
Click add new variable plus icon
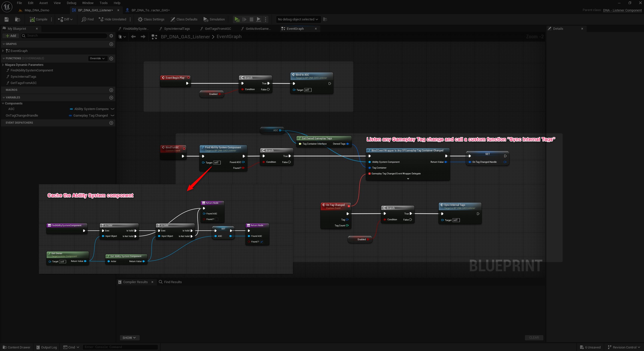point(111,98)
